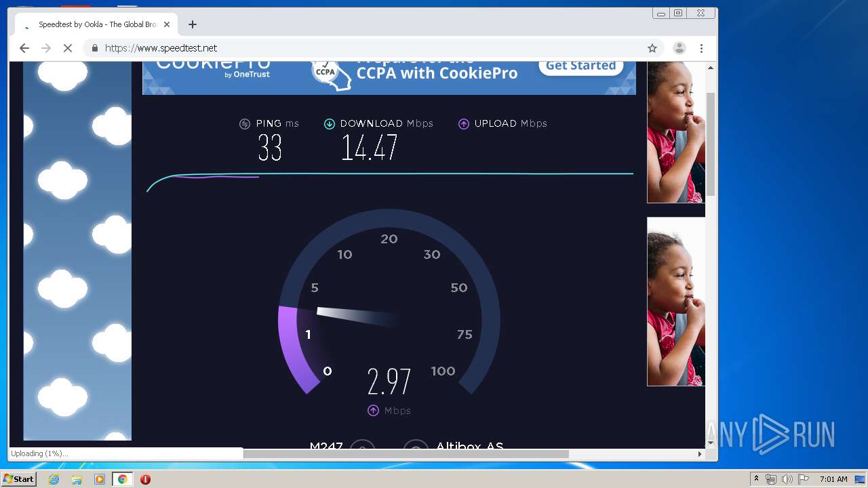Open the Chrome profile avatar icon
The width and height of the screenshot is (868, 488).
pyautogui.click(x=679, y=48)
